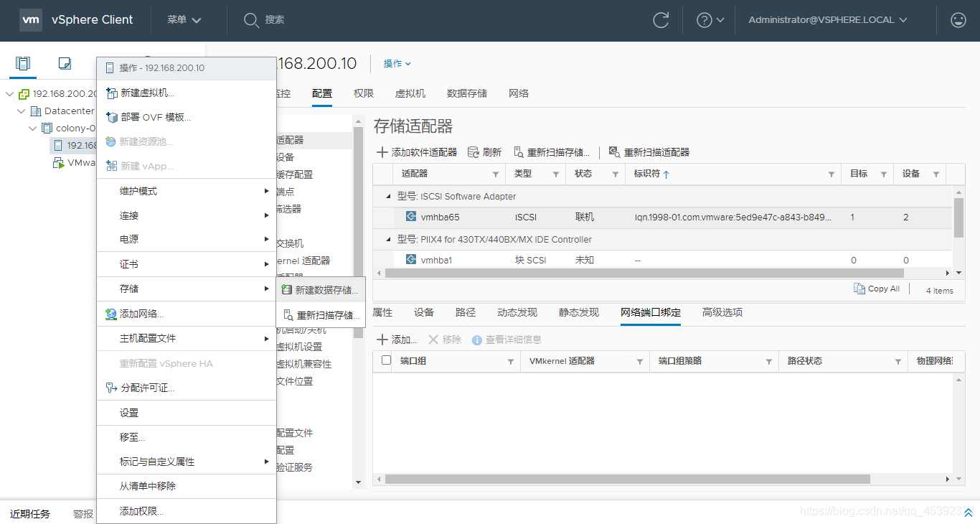This screenshot has width=980, height=524.
Task: Collapse the colony-0 cluster tree node
Action: 33,128
